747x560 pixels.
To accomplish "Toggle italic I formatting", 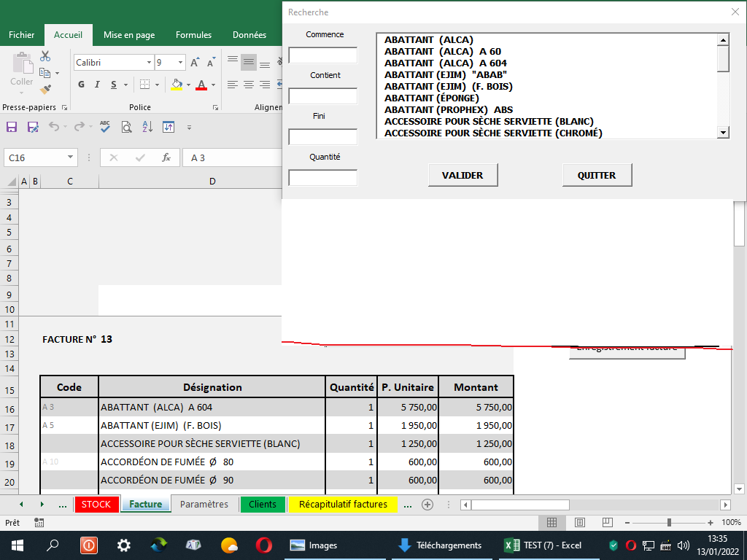I will 98,85.
